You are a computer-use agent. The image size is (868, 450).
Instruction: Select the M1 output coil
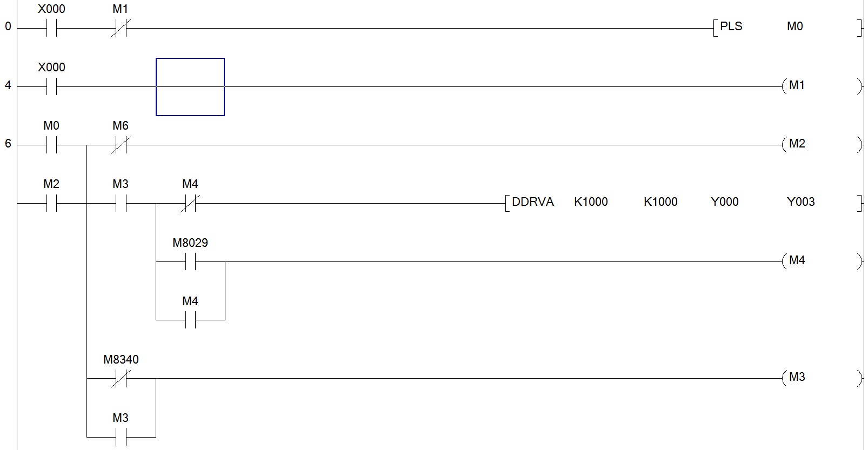[797, 86]
